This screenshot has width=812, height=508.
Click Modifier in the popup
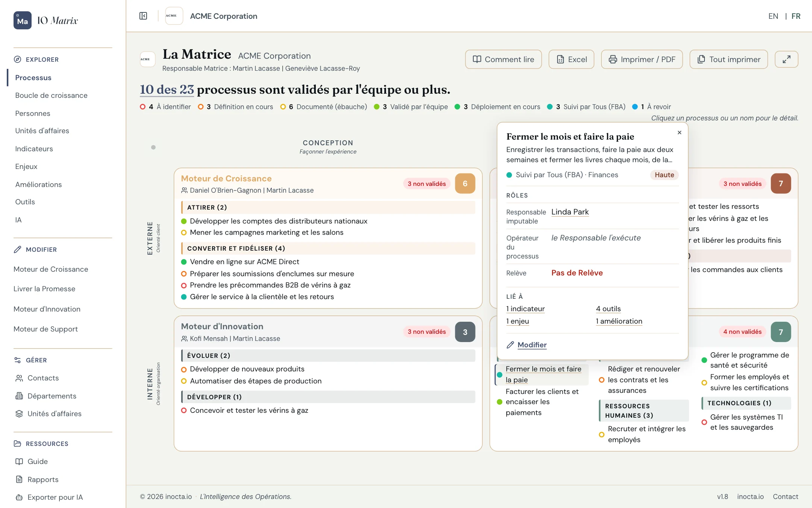(x=532, y=345)
